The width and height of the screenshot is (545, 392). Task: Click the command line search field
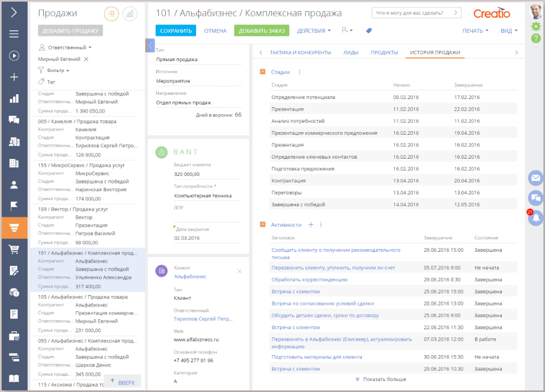(x=417, y=13)
